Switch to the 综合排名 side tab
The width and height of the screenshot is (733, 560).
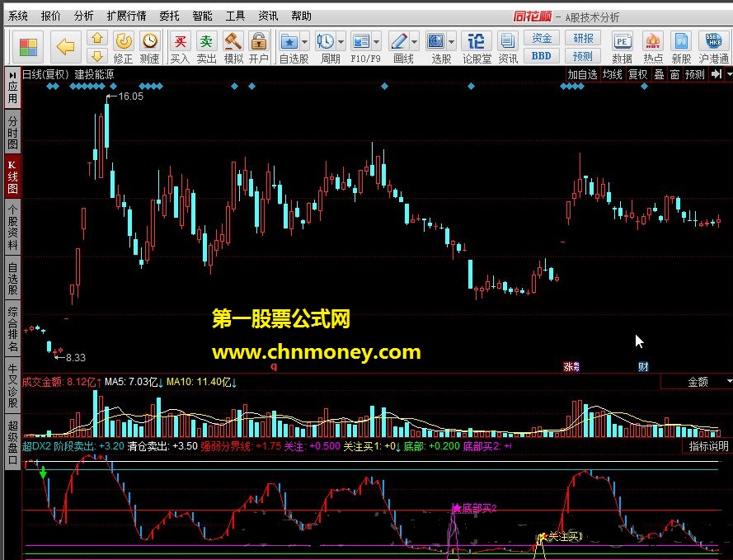pos(12,328)
